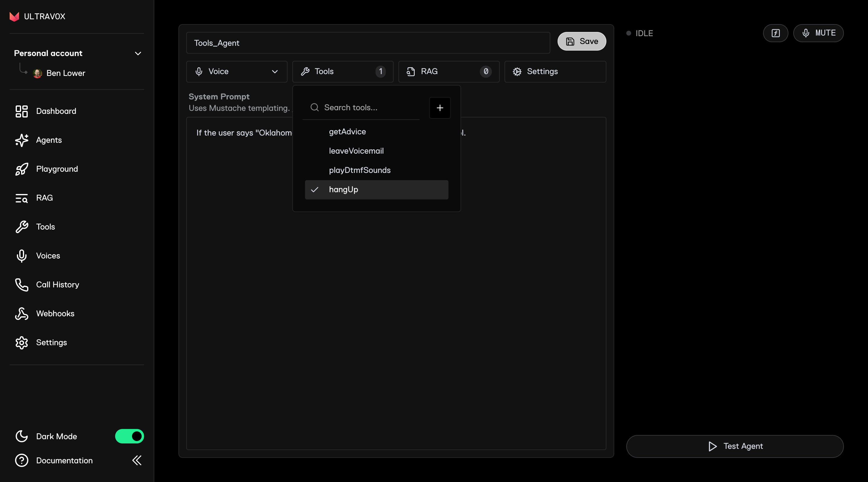Open the RAG tab in agent editor

coord(448,71)
